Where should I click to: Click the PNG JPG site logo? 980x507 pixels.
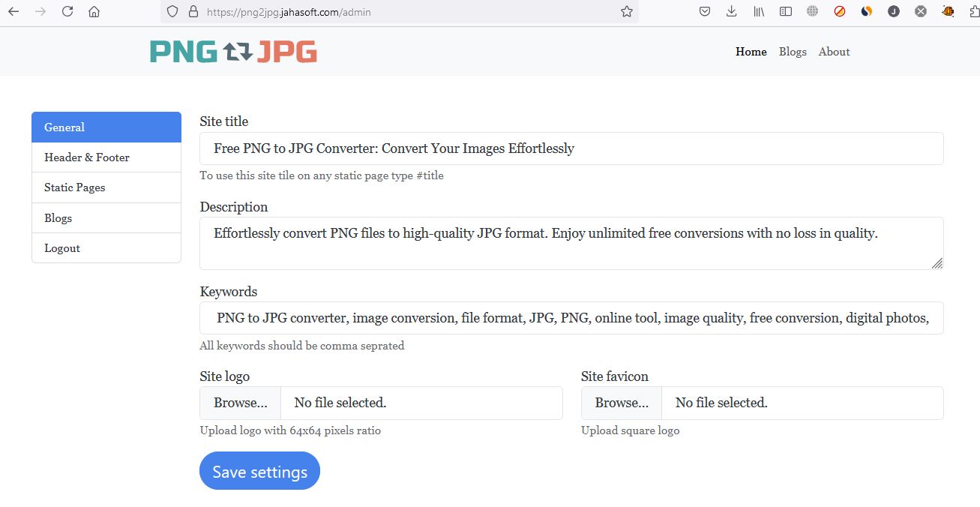(233, 52)
